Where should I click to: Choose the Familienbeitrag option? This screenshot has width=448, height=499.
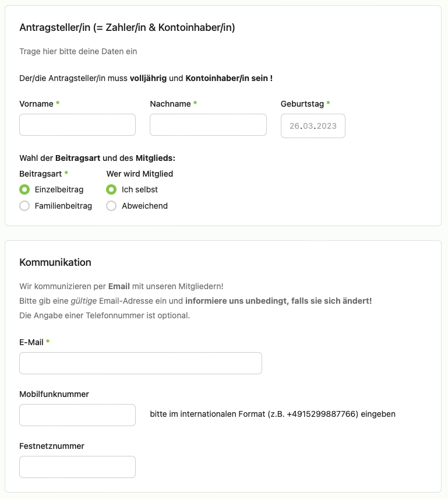(24, 206)
